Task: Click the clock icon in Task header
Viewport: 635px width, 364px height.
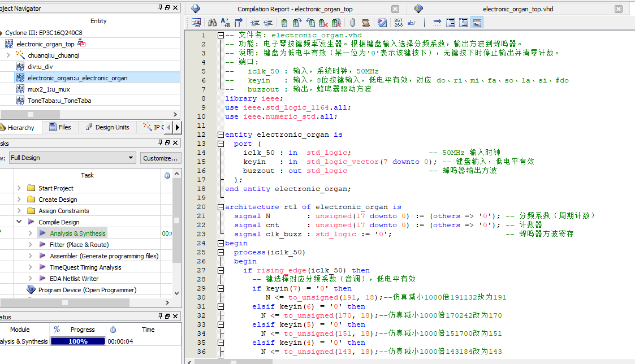Action: click(x=167, y=175)
